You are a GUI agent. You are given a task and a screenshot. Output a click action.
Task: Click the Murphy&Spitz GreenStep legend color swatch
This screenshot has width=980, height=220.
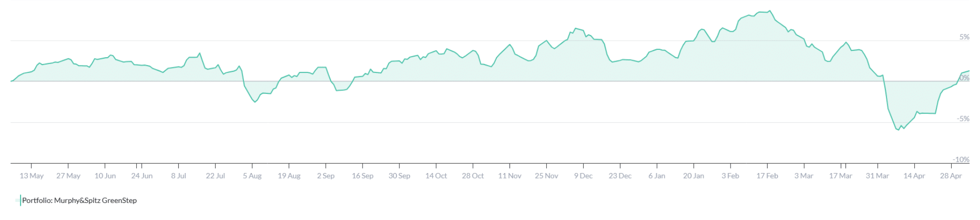pos(19,200)
